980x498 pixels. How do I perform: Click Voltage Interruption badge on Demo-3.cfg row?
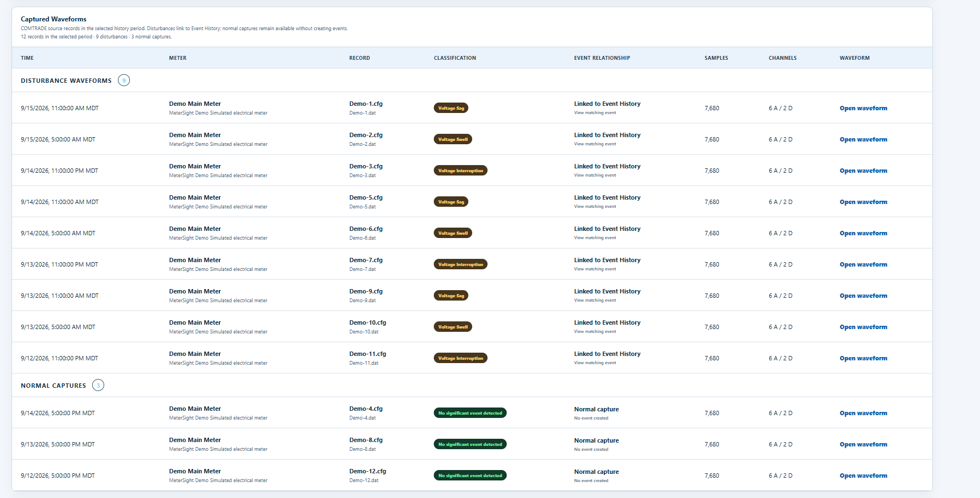tap(461, 171)
